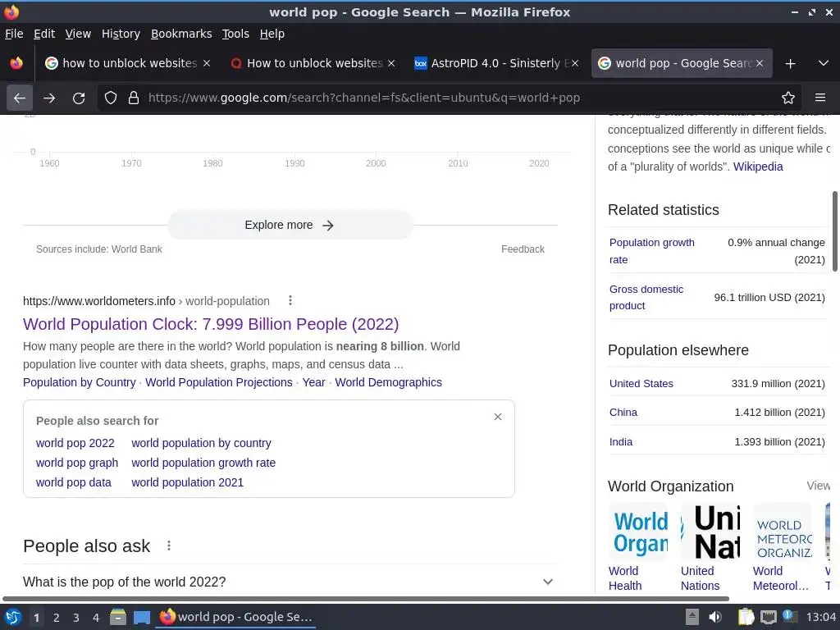Open the Year sitelink
840x630 pixels.
click(314, 382)
